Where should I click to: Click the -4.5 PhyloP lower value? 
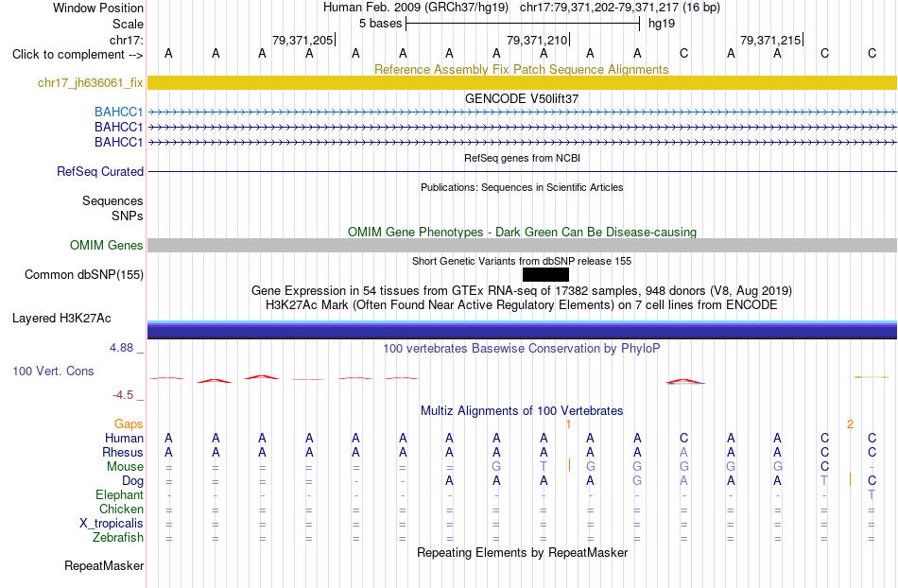tap(123, 394)
